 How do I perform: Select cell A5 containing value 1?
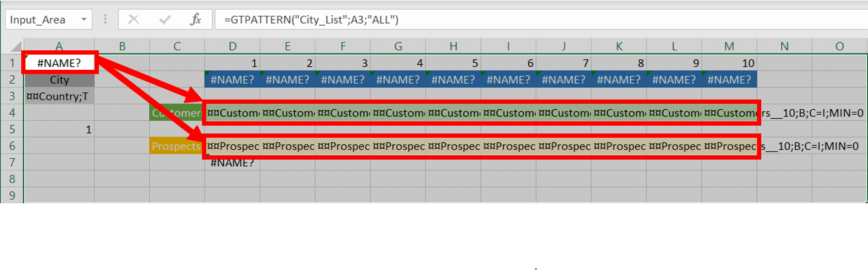(59, 129)
